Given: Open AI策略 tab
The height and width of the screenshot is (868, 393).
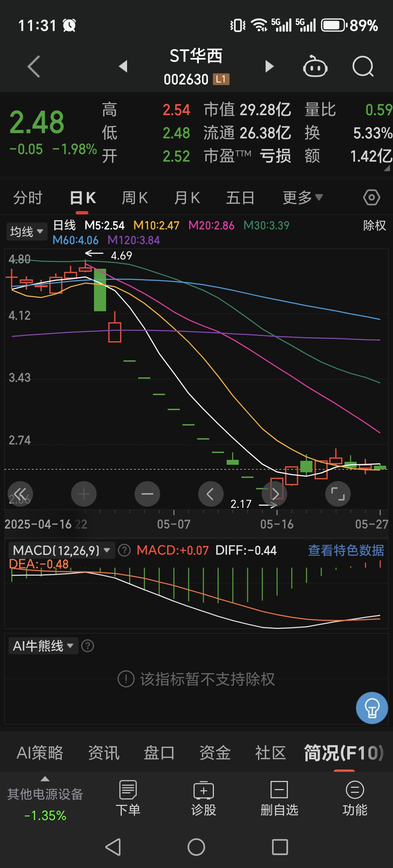Looking at the screenshot, I should pyautogui.click(x=40, y=752).
